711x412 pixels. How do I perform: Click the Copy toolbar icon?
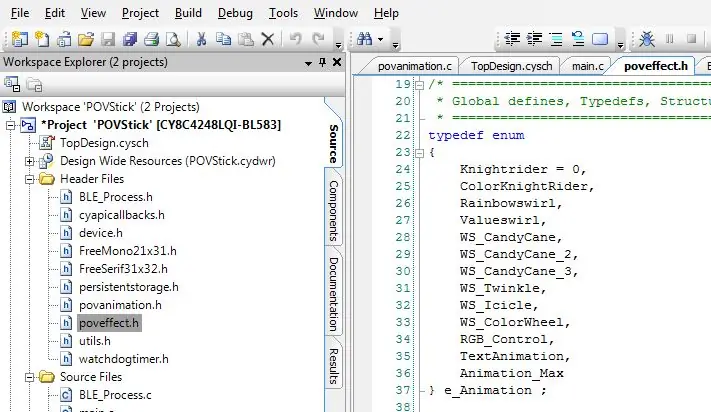224,39
